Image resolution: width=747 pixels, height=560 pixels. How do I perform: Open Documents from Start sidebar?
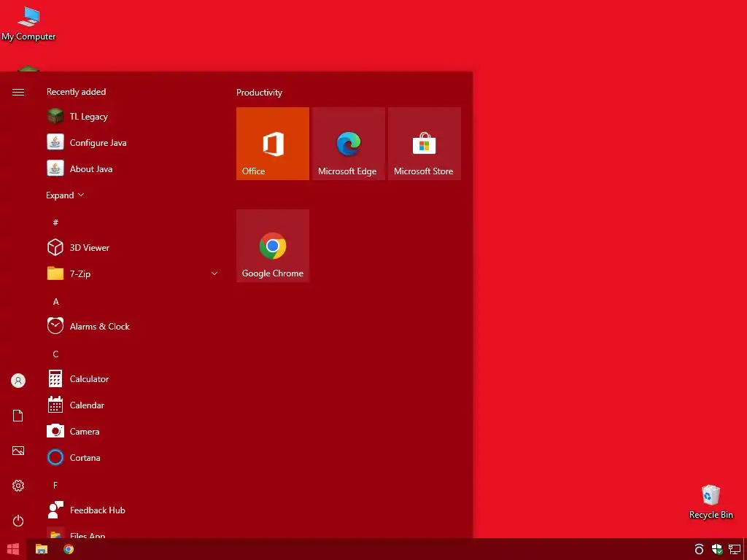[18, 415]
